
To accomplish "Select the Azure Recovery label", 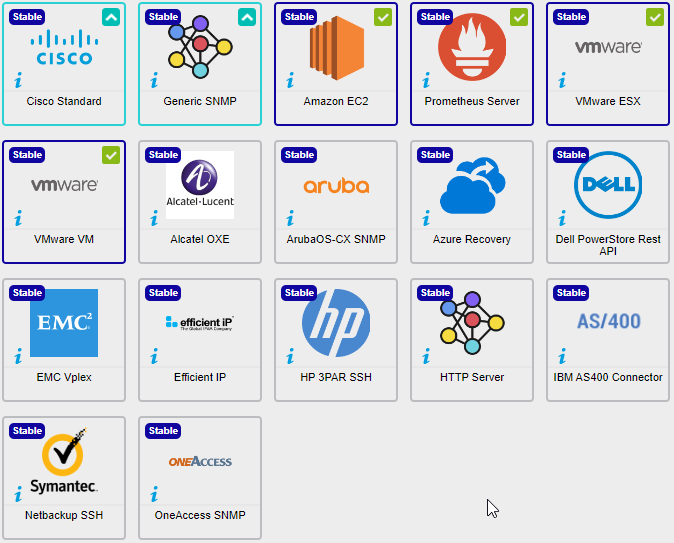I will tap(472, 239).
